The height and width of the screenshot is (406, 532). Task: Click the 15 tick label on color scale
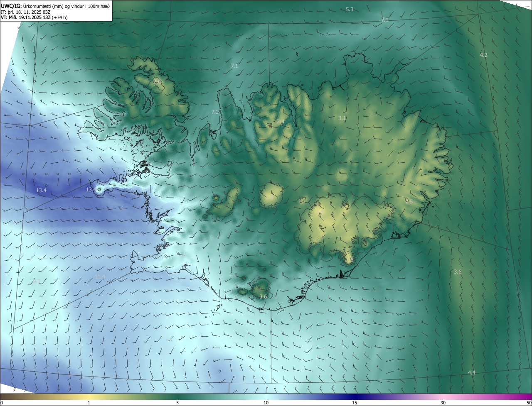(x=355, y=403)
